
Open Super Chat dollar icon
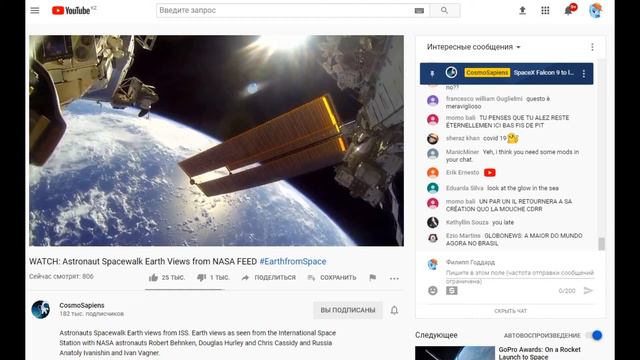(451, 291)
